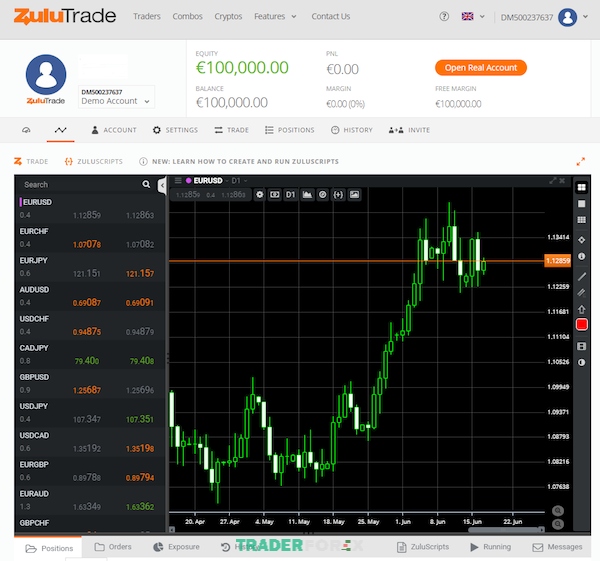
Task: Toggle chart contrast theme icon
Action: (x=581, y=362)
